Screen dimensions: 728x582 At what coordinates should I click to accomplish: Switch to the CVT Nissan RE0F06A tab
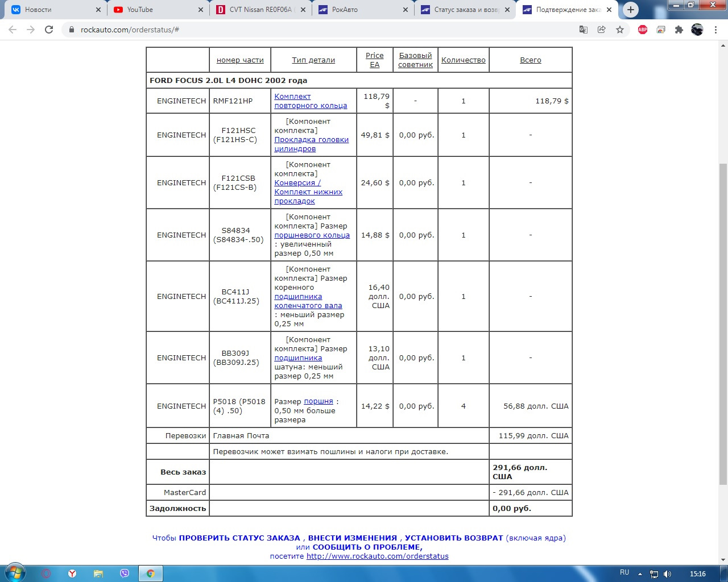(x=260, y=10)
